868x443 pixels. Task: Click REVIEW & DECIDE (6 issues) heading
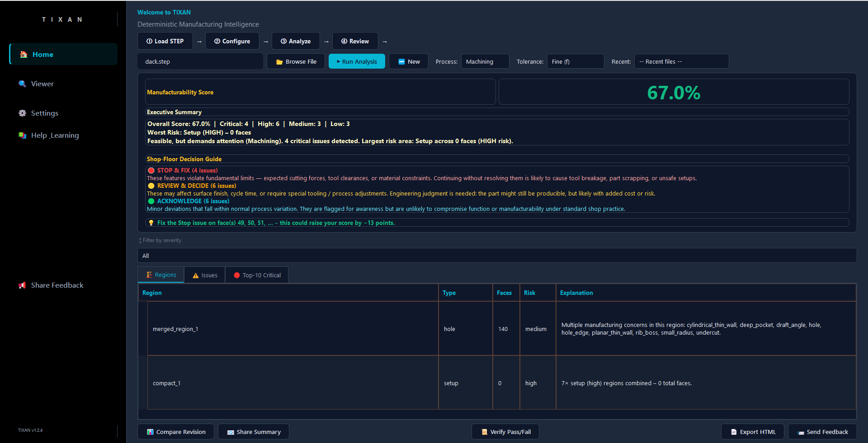(197, 186)
